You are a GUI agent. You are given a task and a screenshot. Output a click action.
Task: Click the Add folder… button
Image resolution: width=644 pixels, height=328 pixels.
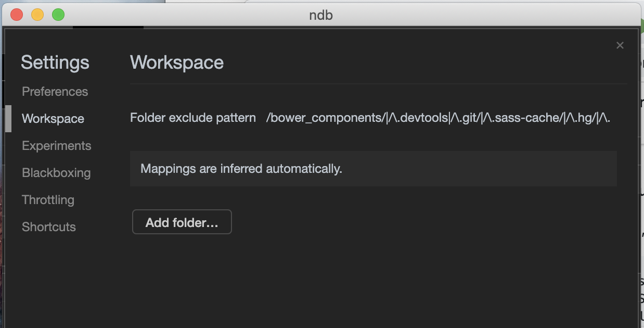(182, 222)
